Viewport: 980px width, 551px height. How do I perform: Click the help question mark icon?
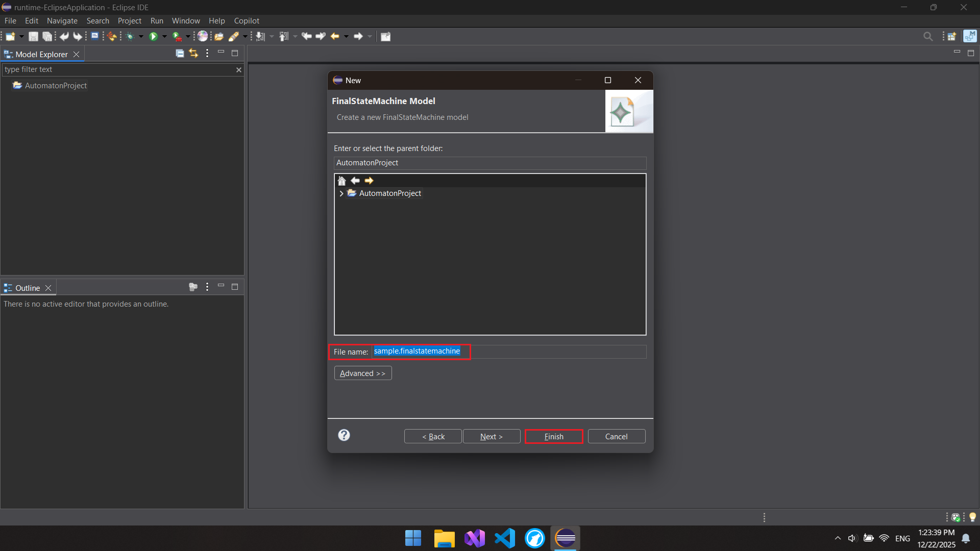(344, 435)
